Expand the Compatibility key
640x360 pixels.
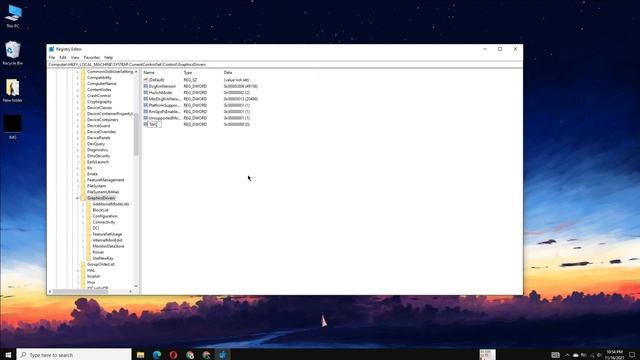[x=78, y=78]
